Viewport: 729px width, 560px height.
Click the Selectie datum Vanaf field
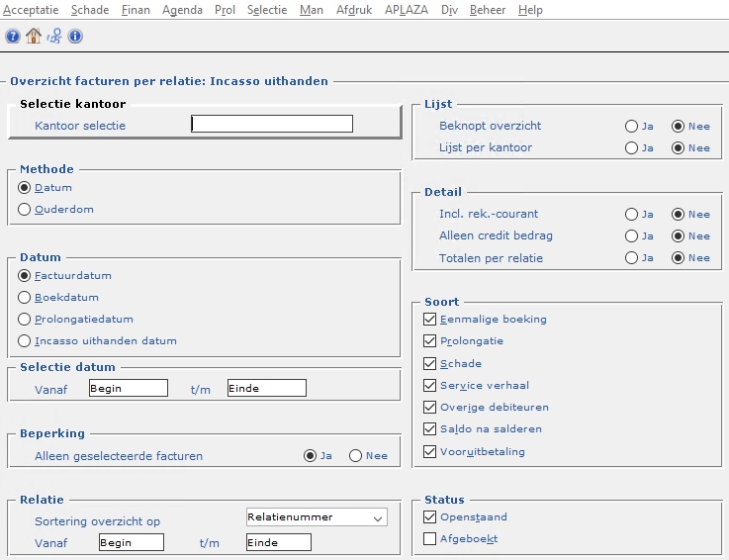(x=128, y=388)
